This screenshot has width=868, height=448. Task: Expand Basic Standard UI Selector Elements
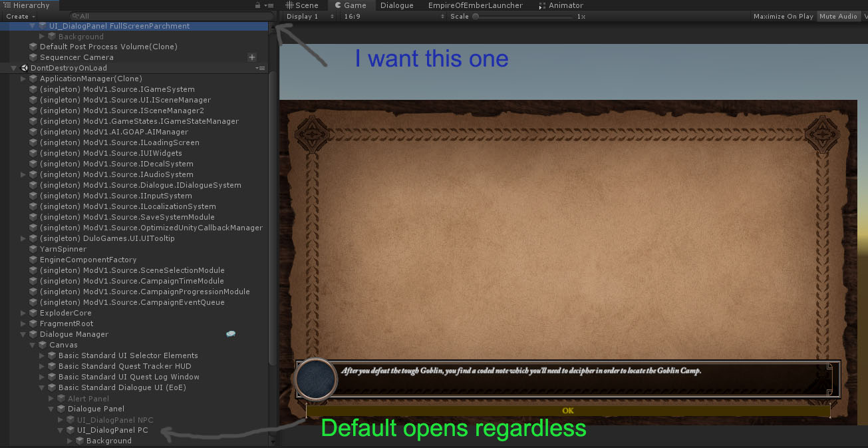click(x=42, y=355)
